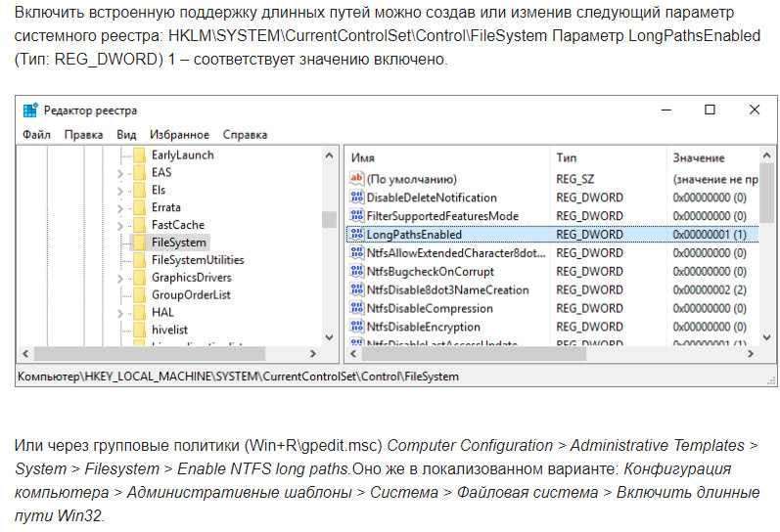The image size is (780, 532).
Task: Select the NtfsBugcheckOnCorrupt value icon
Action: click(356, 272)
